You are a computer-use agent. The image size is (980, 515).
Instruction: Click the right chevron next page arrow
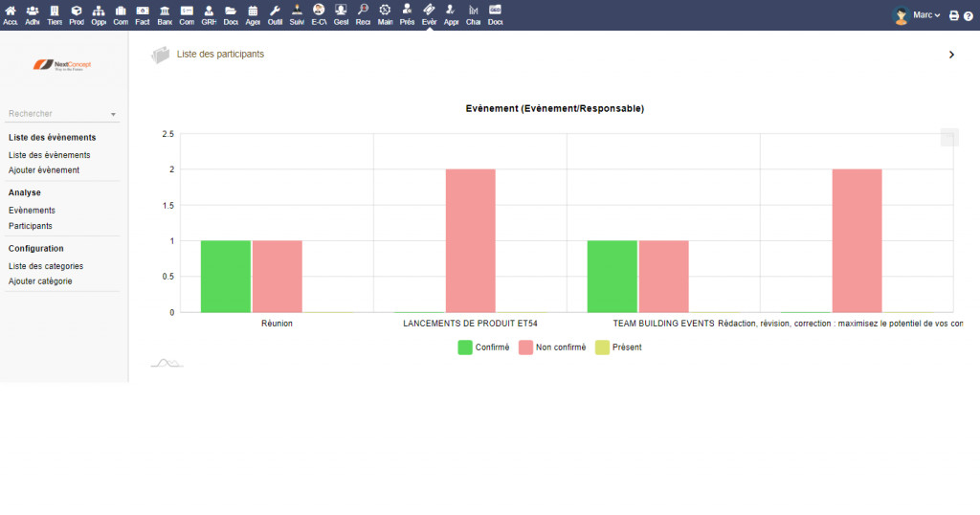[x=951, y=55]
